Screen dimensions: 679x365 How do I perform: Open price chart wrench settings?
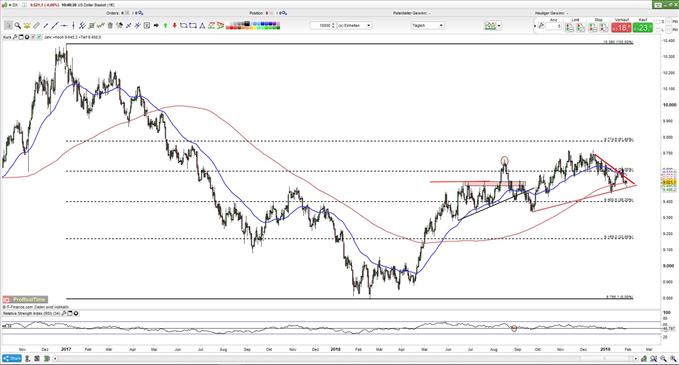tap(15, 37)
